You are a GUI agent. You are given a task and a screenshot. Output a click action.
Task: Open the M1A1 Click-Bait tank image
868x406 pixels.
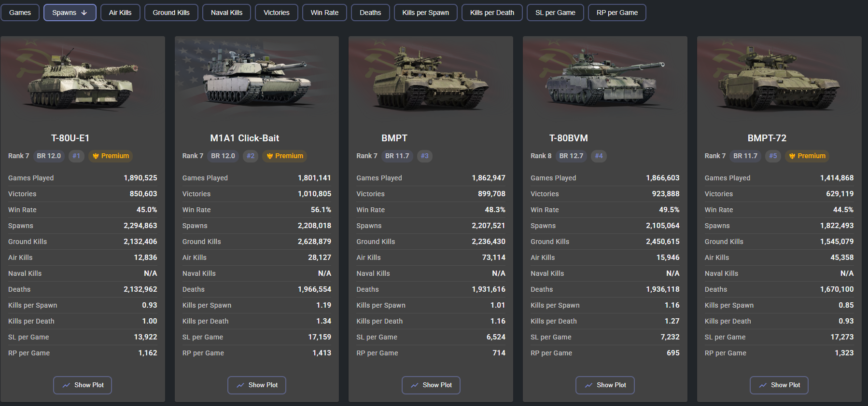click(x=257, y=77)
